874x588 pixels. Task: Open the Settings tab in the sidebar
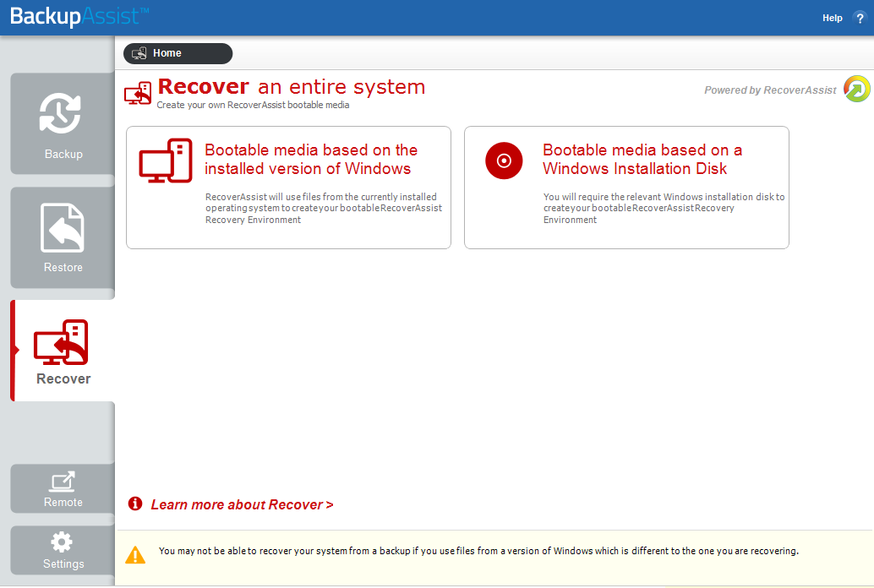(x=63, y=550)
